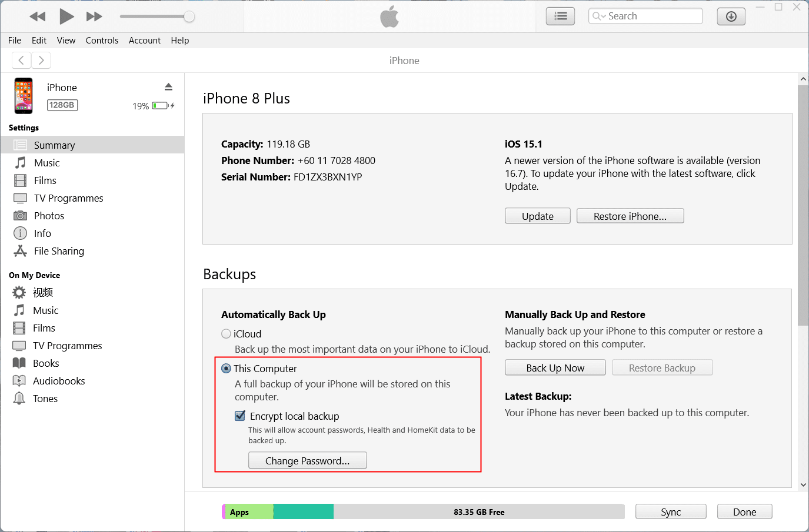Click the fast forward next button
Viewport: 809px width, 532px height.
94,16
